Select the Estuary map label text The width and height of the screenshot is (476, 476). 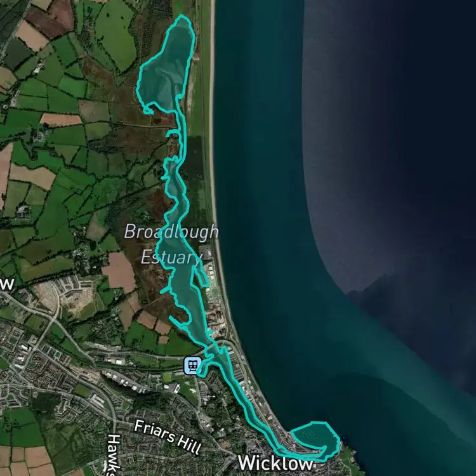[171, 257]
